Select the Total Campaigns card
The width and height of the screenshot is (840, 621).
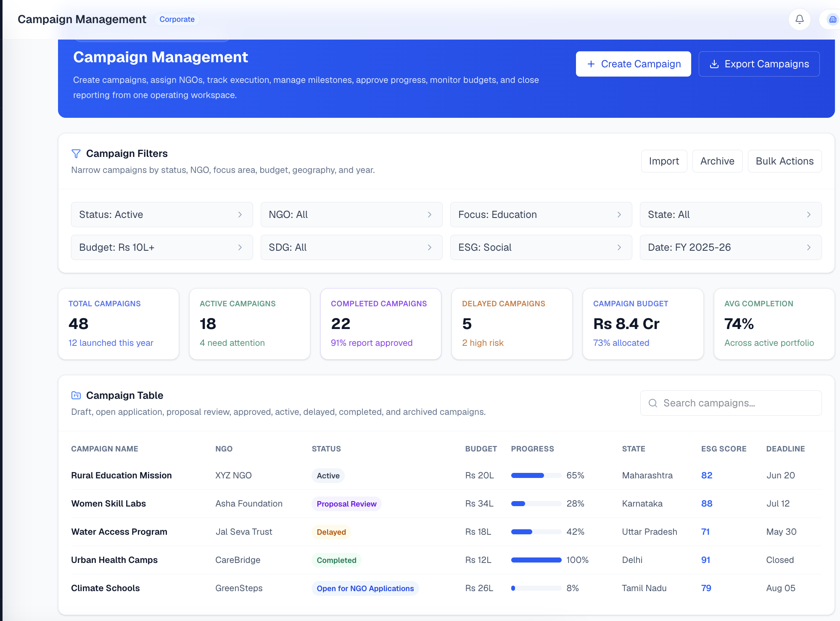point(119,324)
